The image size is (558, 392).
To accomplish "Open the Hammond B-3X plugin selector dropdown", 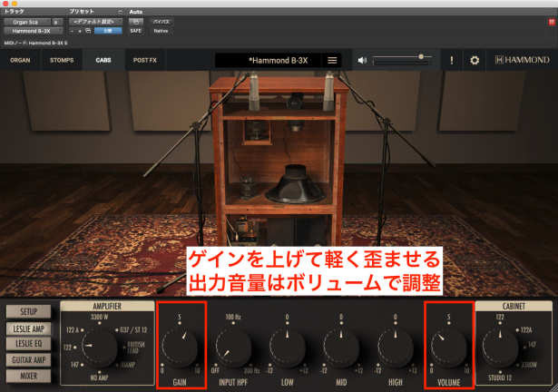I will (34, 31).
